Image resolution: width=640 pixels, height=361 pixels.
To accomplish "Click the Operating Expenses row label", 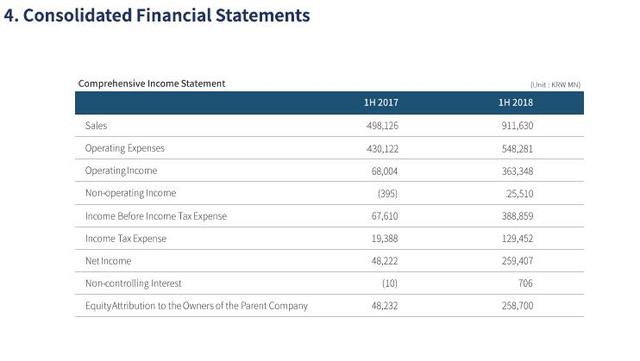I will pos(125,148).
